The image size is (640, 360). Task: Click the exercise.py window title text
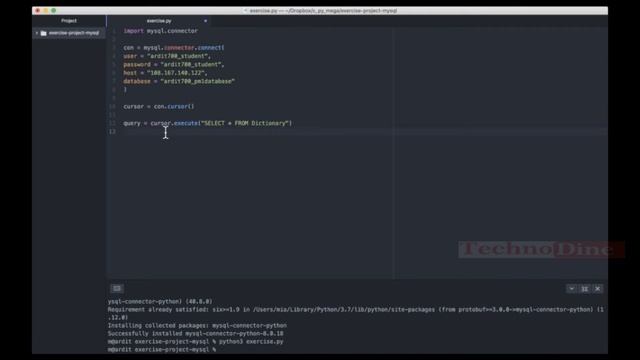pyautogui.click(x=323, y=11)
